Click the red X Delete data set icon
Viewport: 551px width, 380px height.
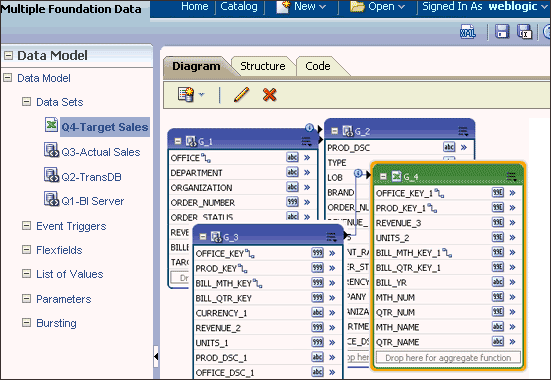pos(270,95)
